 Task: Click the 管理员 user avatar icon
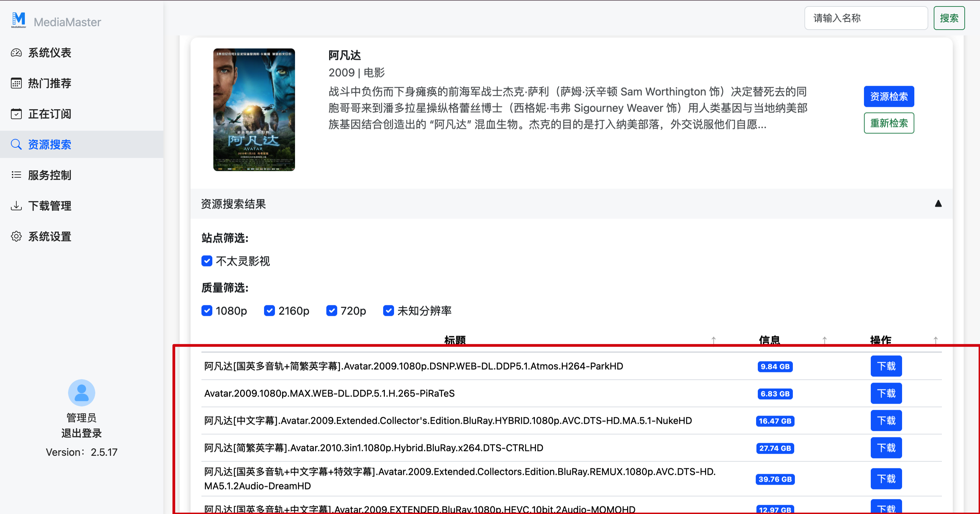(81, 392)
